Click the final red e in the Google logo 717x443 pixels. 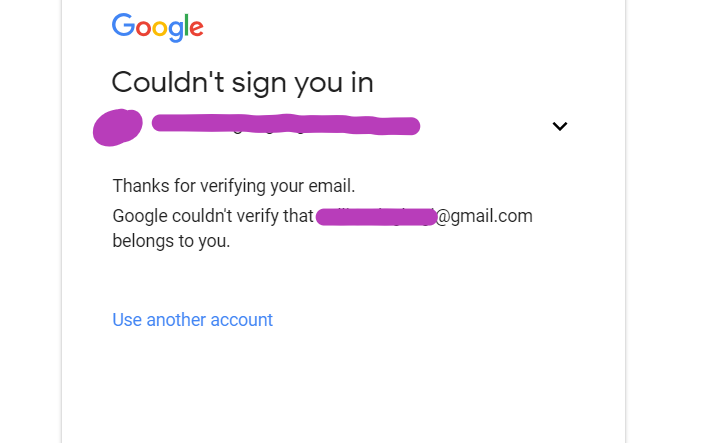point(196,28)
